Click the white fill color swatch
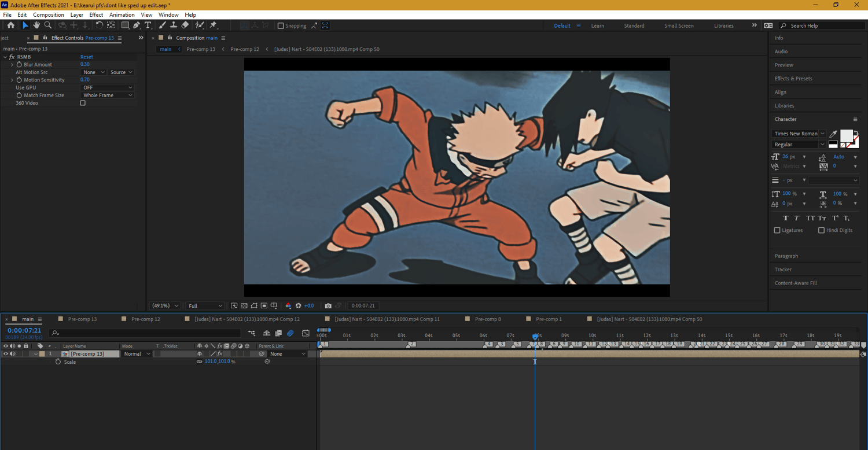Image resolution: width=868 pixels, height=450 pixels. [846, 136]
